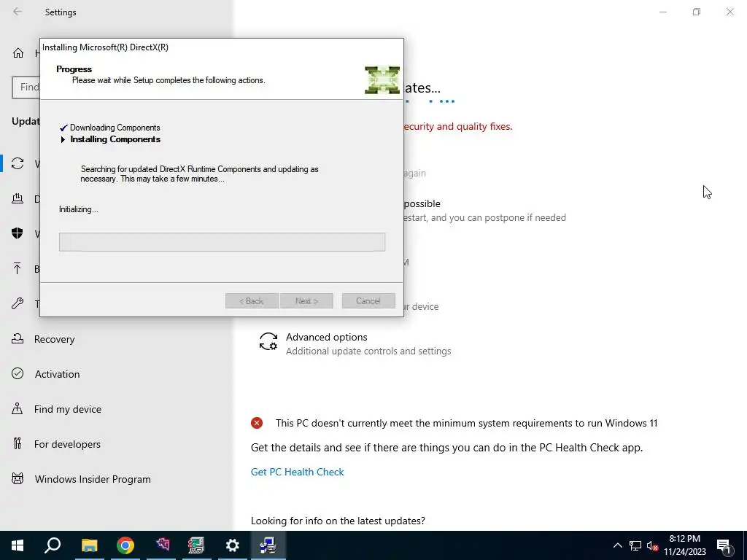
Task: Click the Activation checkmark icon
Action: [18, 373]
